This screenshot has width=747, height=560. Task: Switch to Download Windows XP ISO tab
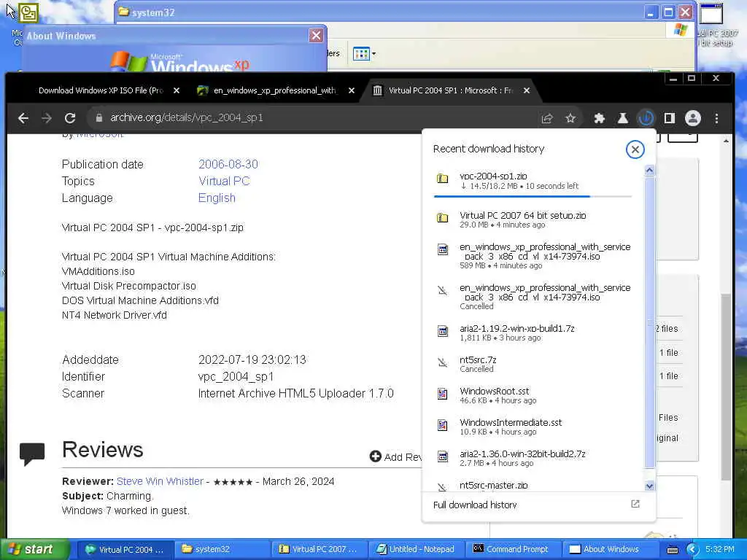pos(101,90)
